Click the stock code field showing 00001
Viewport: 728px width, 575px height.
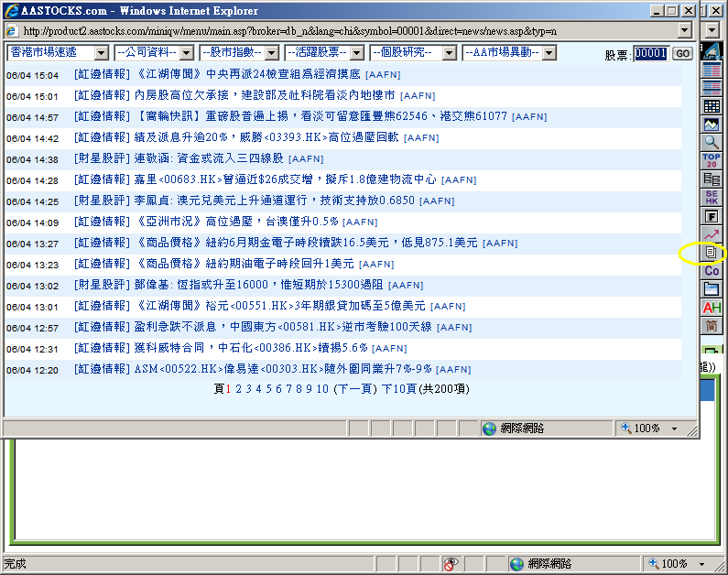[651, 53]
